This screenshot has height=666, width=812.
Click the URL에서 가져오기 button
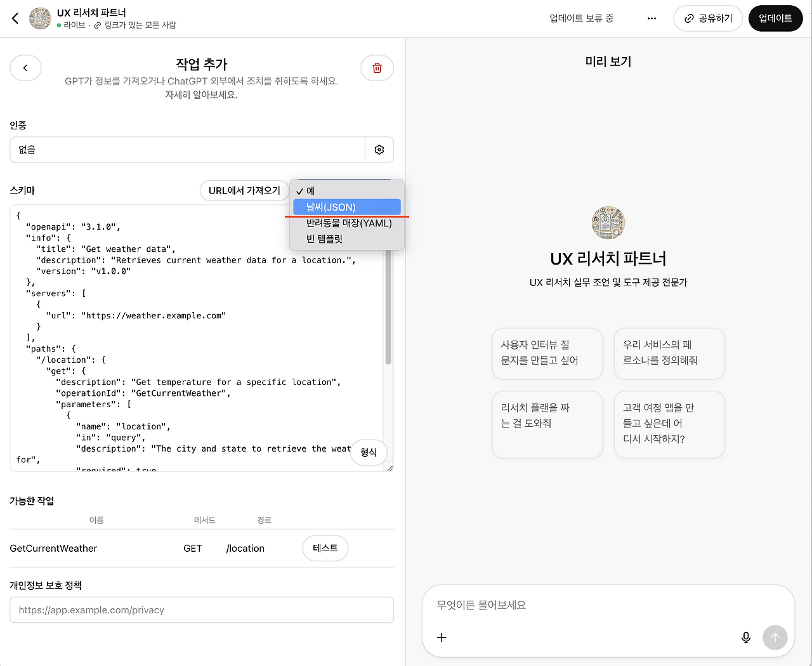(x=244, y=190)
